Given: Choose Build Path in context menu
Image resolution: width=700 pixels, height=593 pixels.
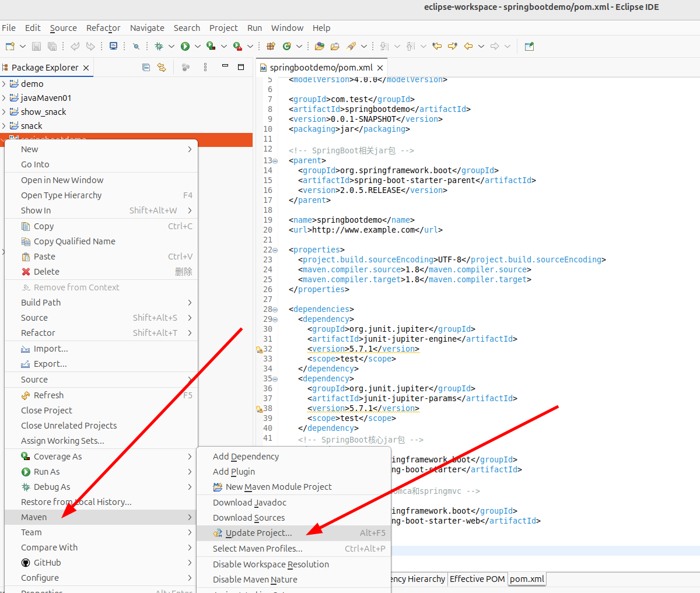Looking at the screenshot, I should pos(101,303).
